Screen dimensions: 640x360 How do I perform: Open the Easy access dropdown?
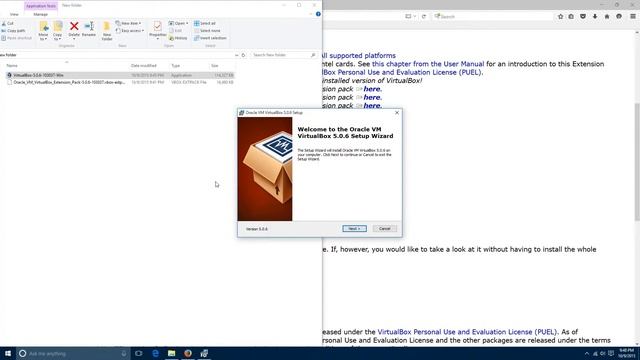[x=130, y=31]
